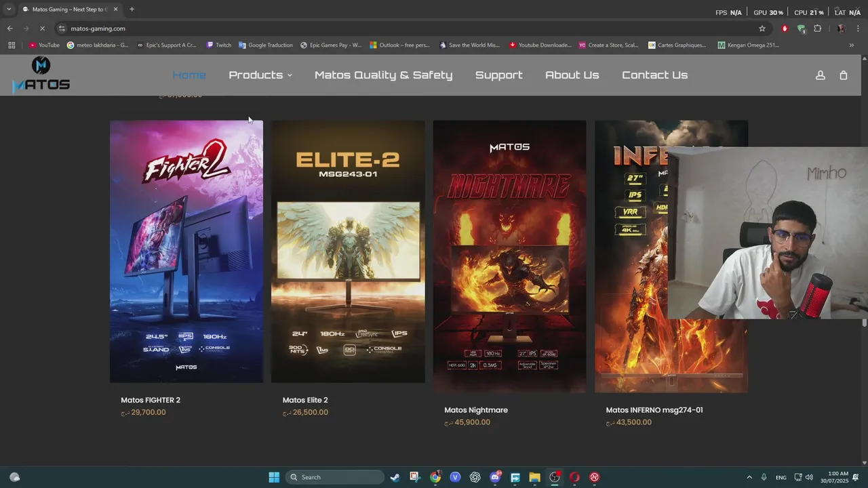Click the microphone tray icon

point(764,477)
